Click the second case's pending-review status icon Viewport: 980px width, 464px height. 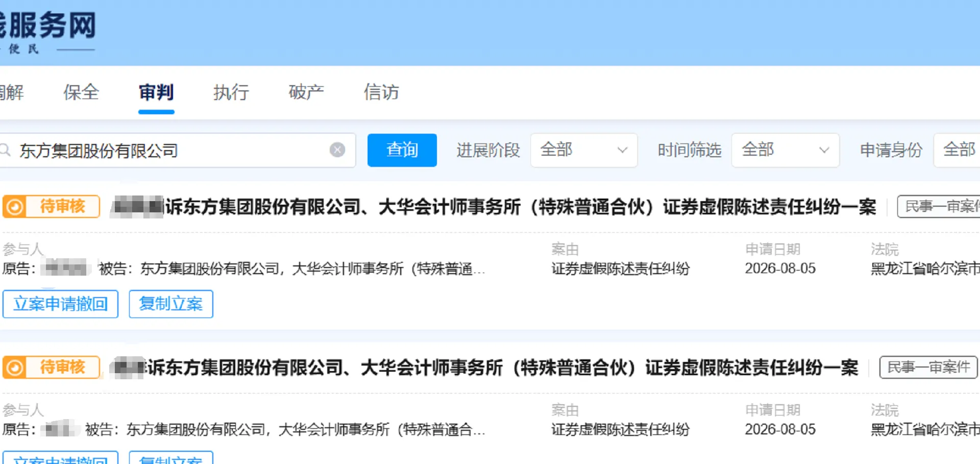(x=15, y=368)
